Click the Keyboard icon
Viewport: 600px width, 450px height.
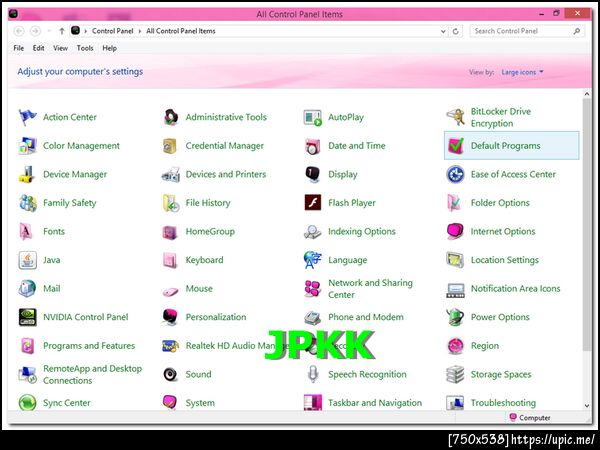[170, 260]
